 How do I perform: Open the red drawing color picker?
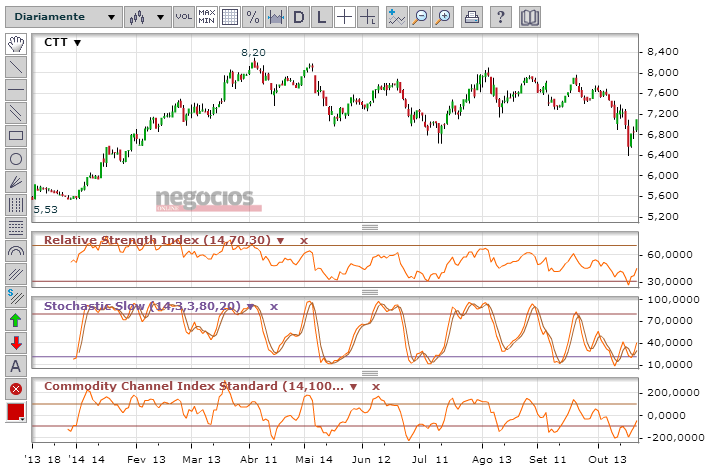(16, 412)
